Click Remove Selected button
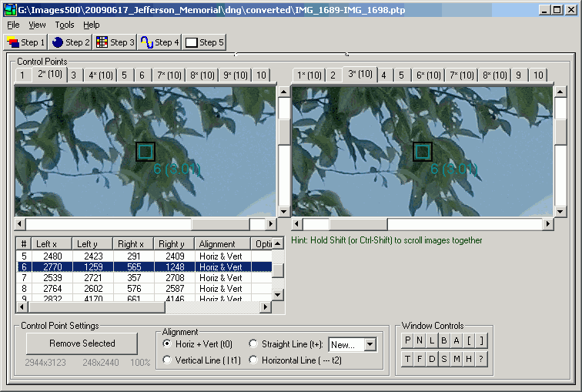 [x=82, y=343]
